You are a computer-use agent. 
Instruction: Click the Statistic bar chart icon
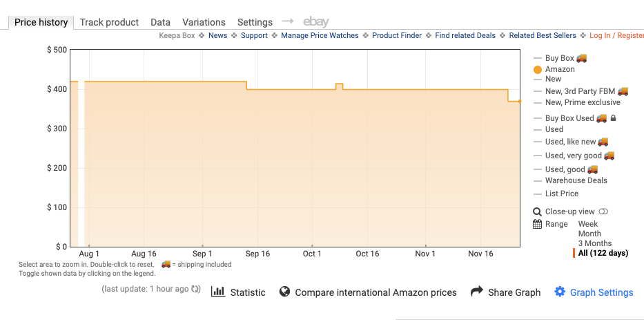(x=218, y=292)
